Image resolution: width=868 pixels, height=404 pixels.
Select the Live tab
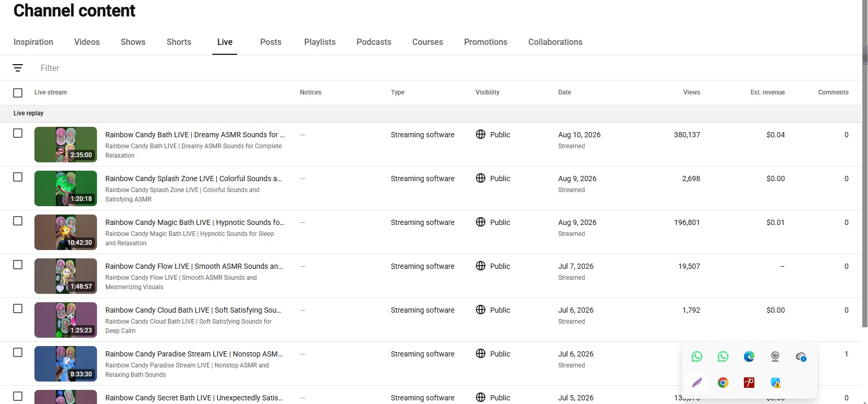click(x=225, y=42)
